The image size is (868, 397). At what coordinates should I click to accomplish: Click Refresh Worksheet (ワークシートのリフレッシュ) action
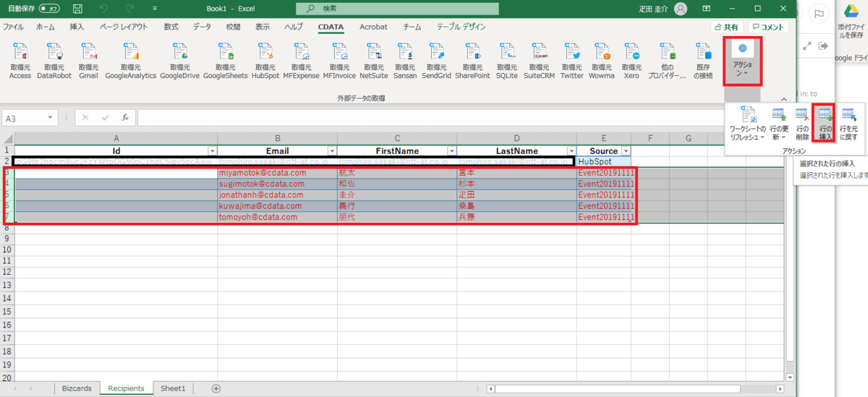[x=748, y=123]
